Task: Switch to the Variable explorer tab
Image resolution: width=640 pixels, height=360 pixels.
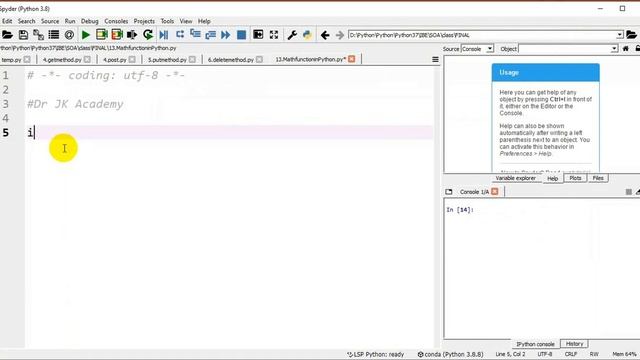Action: [516, 178]
